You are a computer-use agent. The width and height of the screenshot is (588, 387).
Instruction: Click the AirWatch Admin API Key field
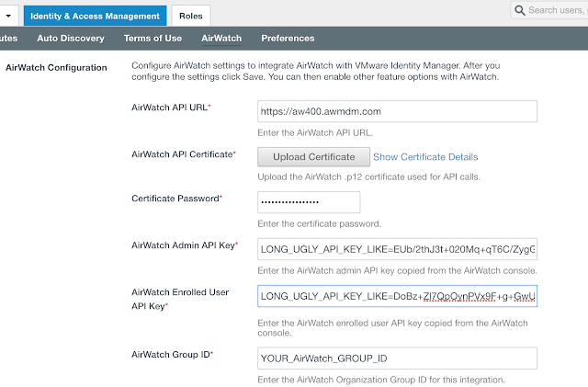click(397, 249)
